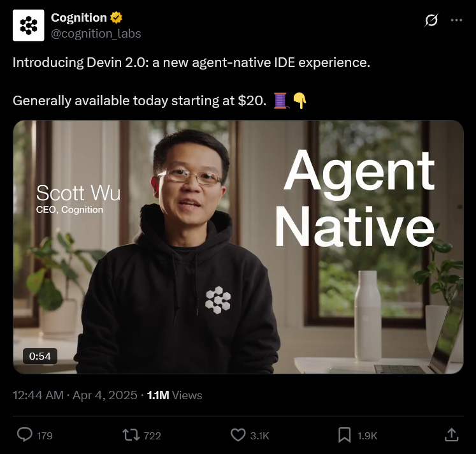Viewport: 476px width, 454px height.
Task: Click the 179 replies count
Action: tap(45, 436)
